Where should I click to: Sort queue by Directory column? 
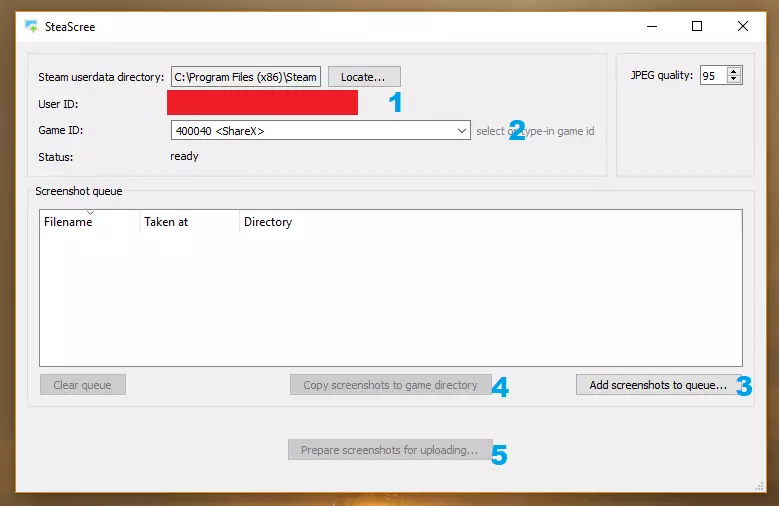point(268,222)
